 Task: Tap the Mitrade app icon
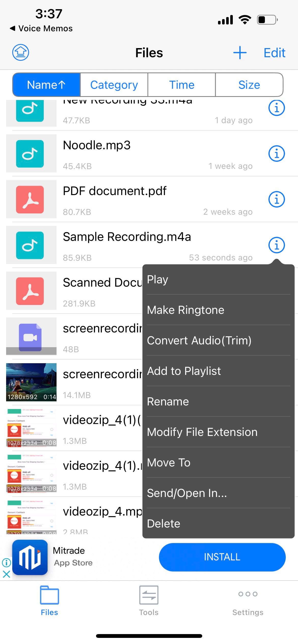[x=30, y=557]
